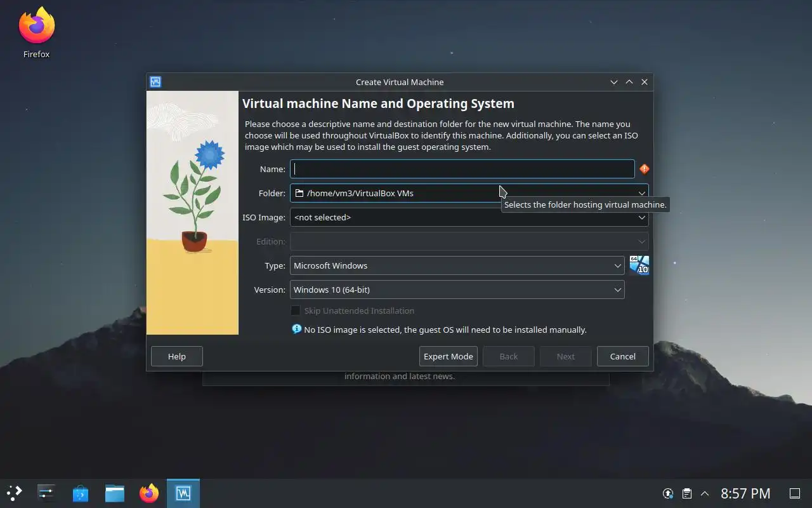Viewport: 812px width, 508px height.
Task: Click the 'Name:' label
Action: click(x=273, y=169)
